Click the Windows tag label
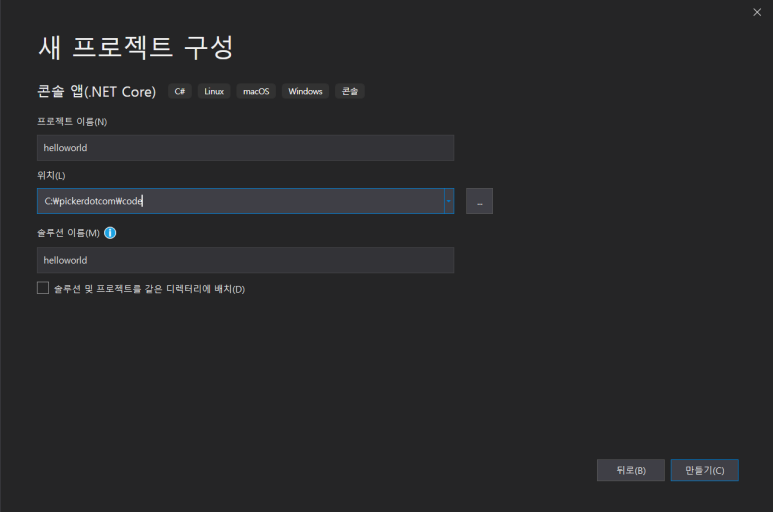773x512 pixels. tap(305, 91)
